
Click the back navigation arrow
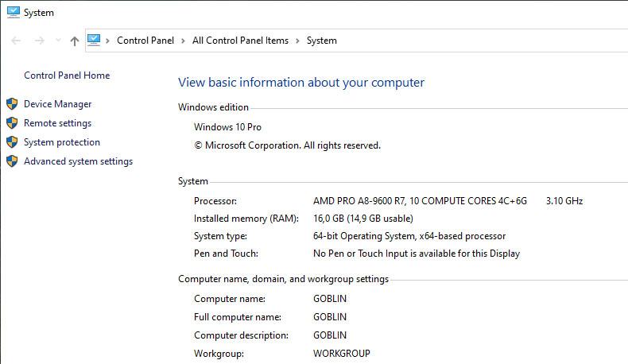[x=16, y=41]
